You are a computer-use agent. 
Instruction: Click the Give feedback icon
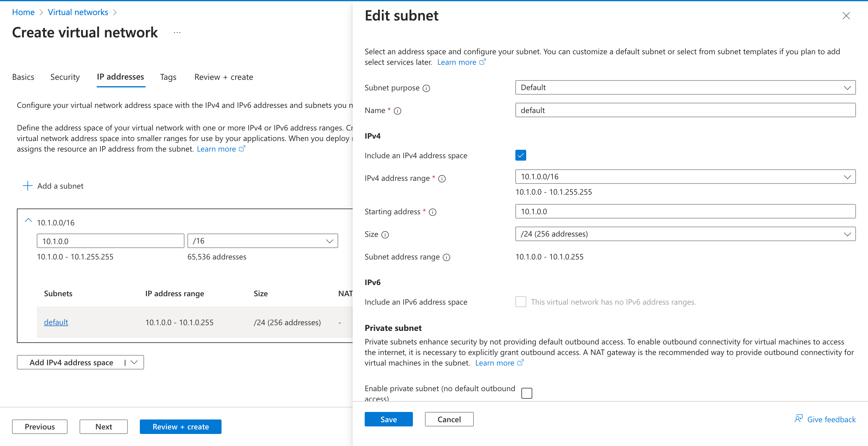pyautogui.click(x=799, y=418)
